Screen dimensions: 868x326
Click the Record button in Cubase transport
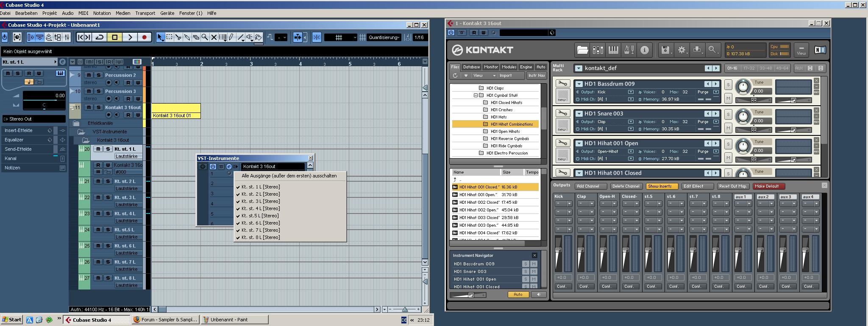pos(144,37)
